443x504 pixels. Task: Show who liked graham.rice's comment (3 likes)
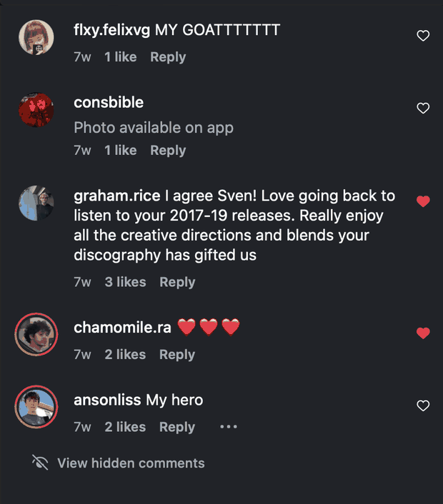click(125, 282)
